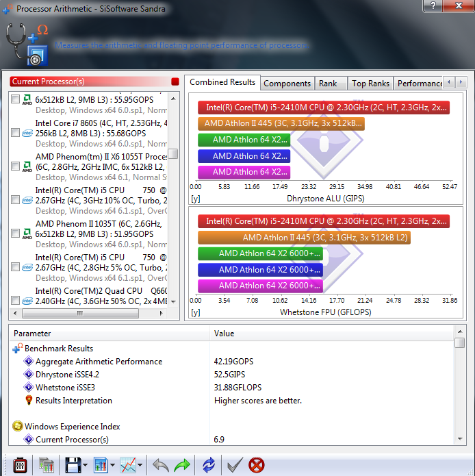The height and width of the screenshot is (476, 475).
Task: Click the diamond icon beside Dhrystone iSSE4.2
Action: coord(29,375)
